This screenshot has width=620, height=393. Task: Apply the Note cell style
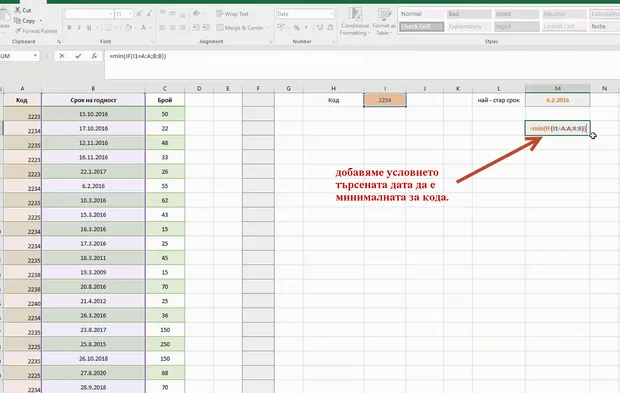tap(605, 26)
